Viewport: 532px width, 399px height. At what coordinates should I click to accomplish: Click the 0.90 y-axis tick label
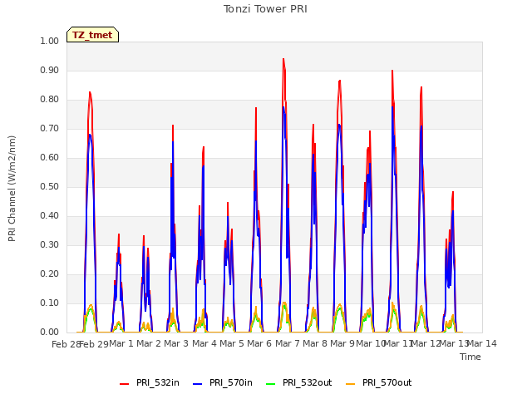click(x=50, y=70)
